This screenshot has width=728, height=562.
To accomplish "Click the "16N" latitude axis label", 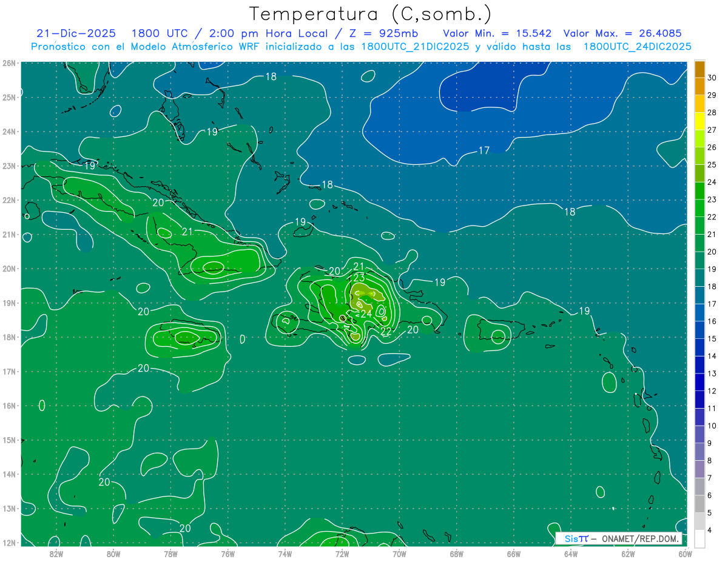I will coord(8,406).
